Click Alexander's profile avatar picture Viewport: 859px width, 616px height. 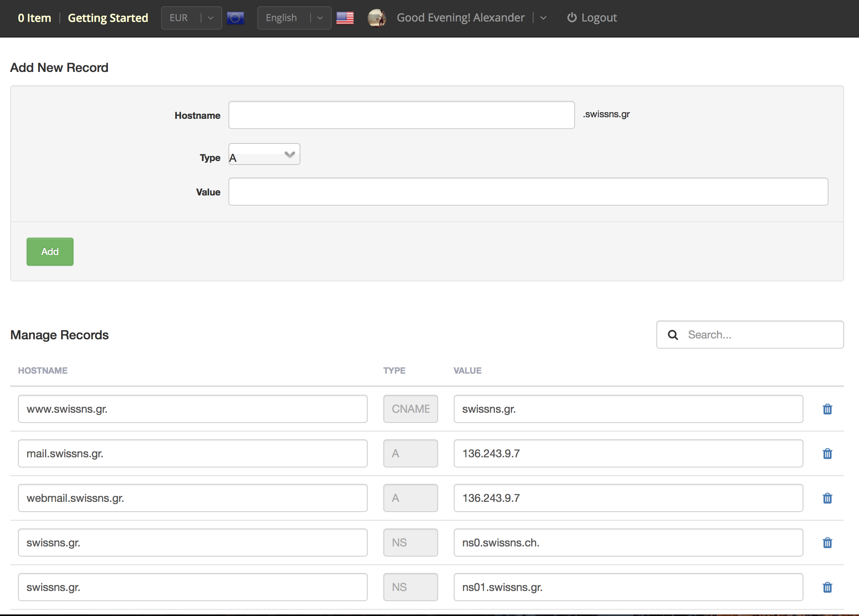coord(377,18)
